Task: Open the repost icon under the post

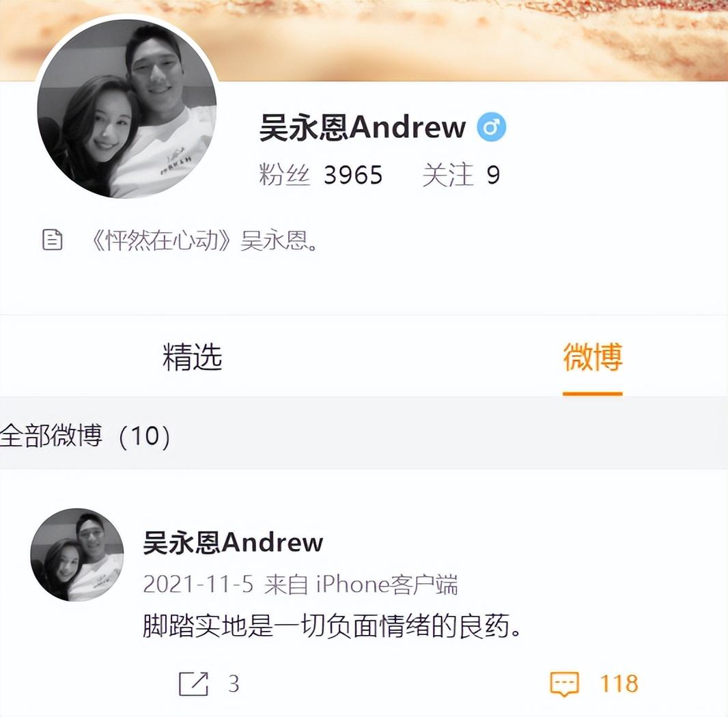Action: point(193,684)
